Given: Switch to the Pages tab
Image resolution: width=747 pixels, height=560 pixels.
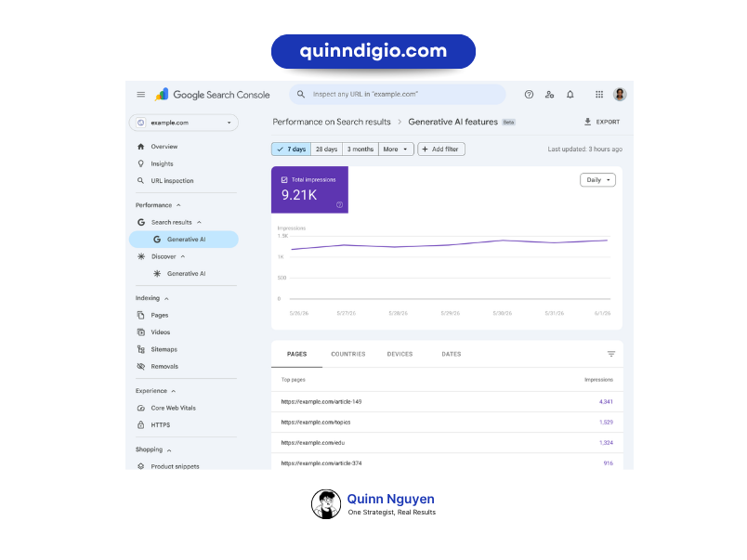Looking at the screenshot, I should [x=296, y=354].
